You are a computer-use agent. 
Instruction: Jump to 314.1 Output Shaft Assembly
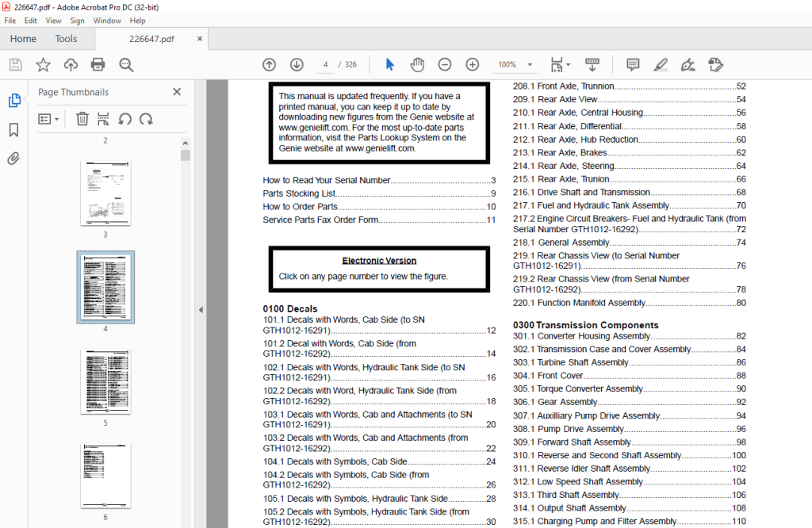click(629, 508)
